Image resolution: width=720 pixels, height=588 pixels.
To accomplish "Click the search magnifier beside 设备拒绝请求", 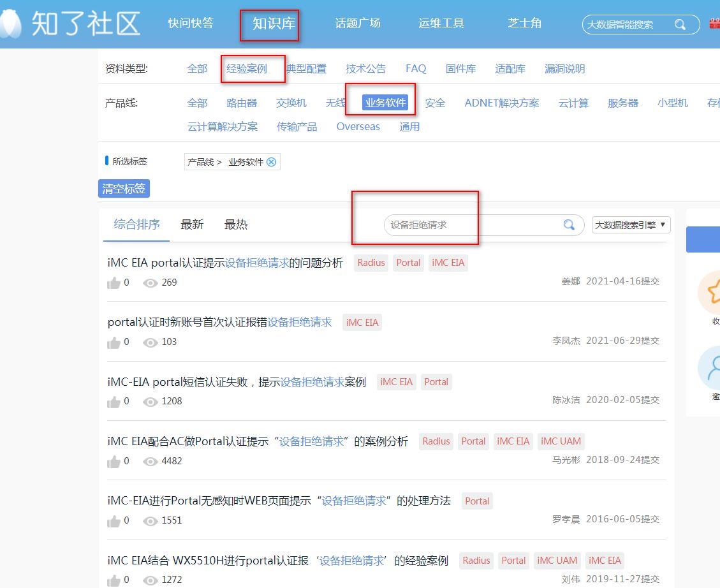I will click(569, 225).
